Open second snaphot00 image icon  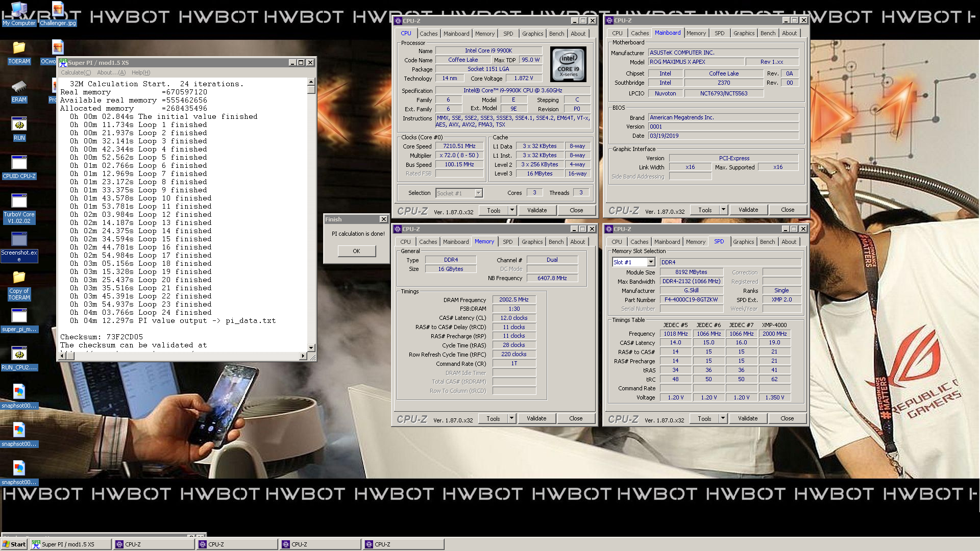click(19, 436)
